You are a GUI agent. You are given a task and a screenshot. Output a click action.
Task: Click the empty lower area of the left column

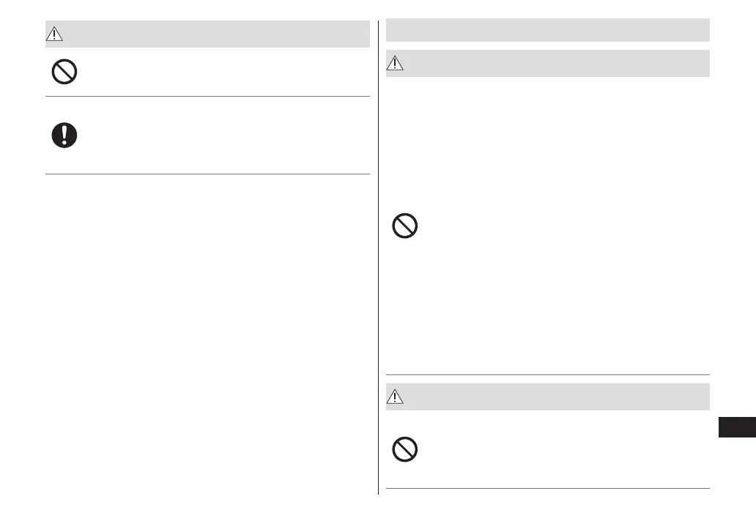(x=207, y=330)
